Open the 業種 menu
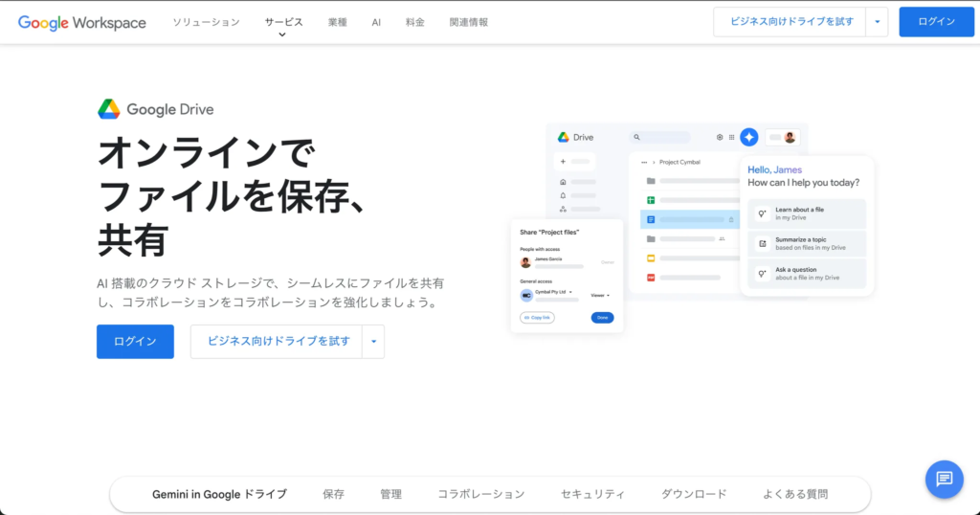The image size is (980, 515). click(x=338, y=22)
